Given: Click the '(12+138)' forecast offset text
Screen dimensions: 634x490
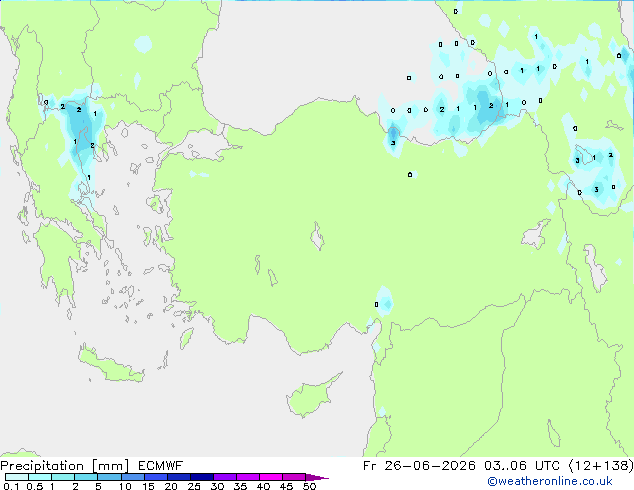Looking at the screenshot, I should pyautogui.click(x=601, y=466).
